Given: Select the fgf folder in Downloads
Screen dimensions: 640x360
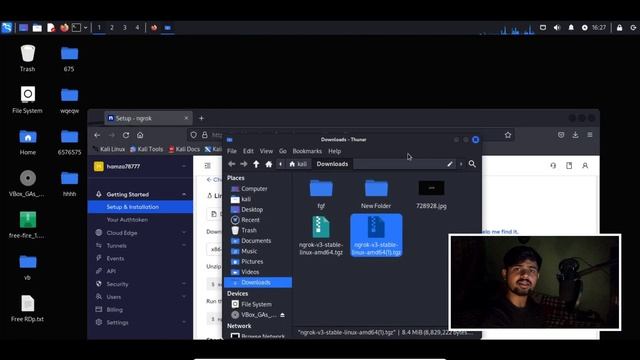Looking at the screenshot, I should click(321, 194).
